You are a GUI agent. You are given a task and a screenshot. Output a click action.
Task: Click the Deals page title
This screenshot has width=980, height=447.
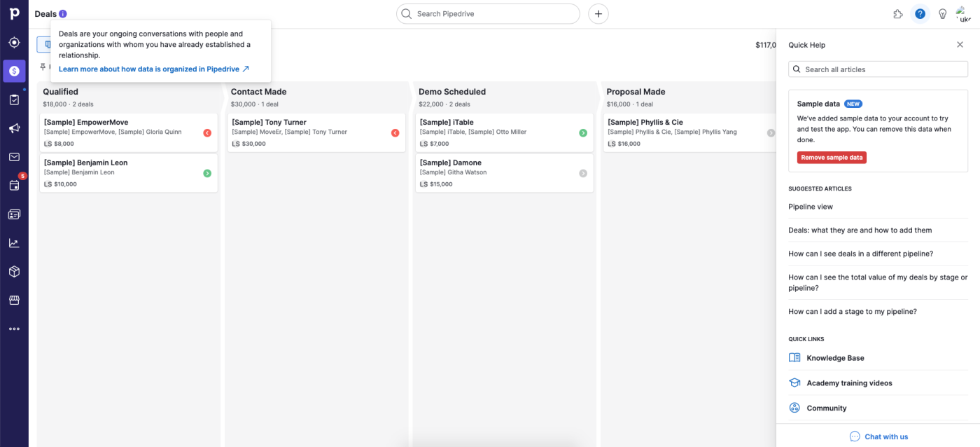45,14
